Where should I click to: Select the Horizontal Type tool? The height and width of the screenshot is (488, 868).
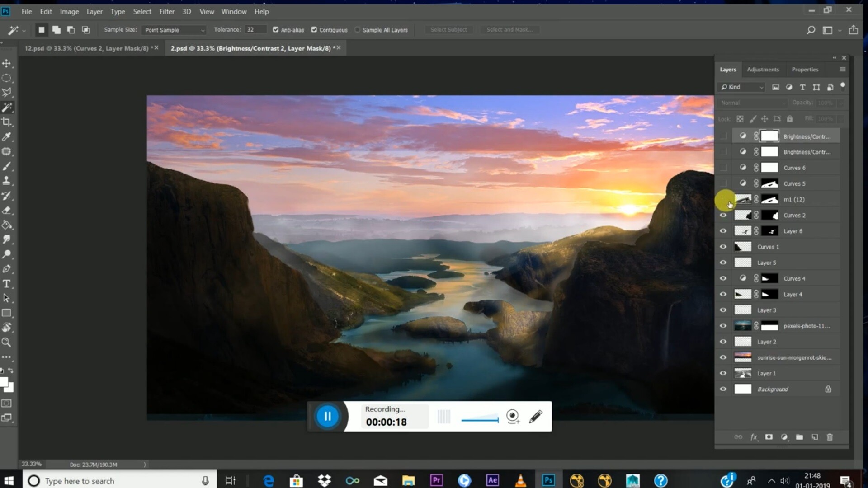pos(7,284)
